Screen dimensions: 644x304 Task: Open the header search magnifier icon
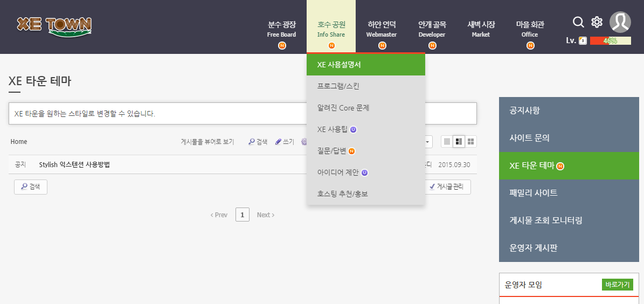pos(578,22)
